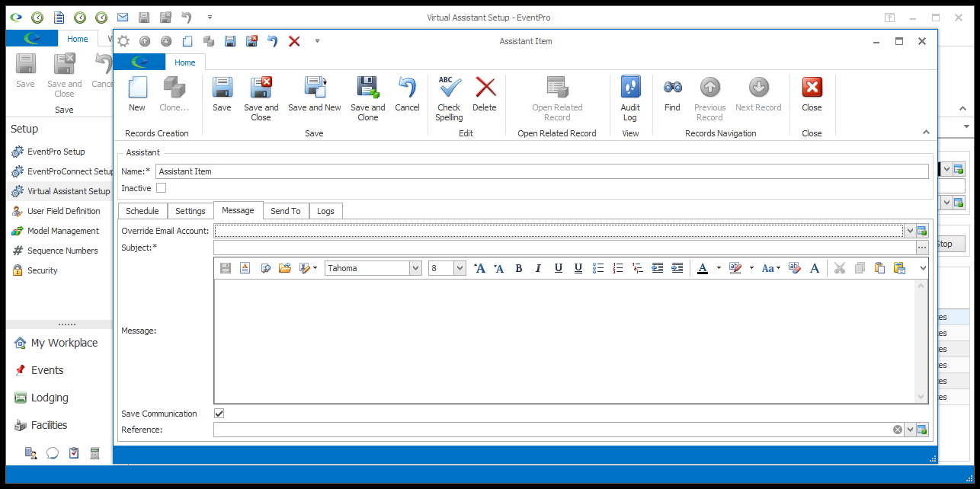The height and width of the screenshot is (489, 980).
Task: Click the open folder icon in message toolbar
Action: (x=285, y=268)
